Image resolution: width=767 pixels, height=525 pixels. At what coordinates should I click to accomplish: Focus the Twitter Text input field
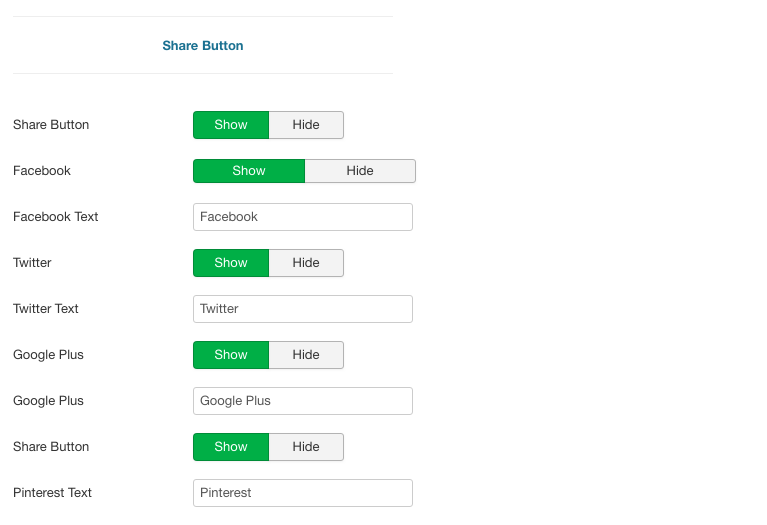pos(303,309)
